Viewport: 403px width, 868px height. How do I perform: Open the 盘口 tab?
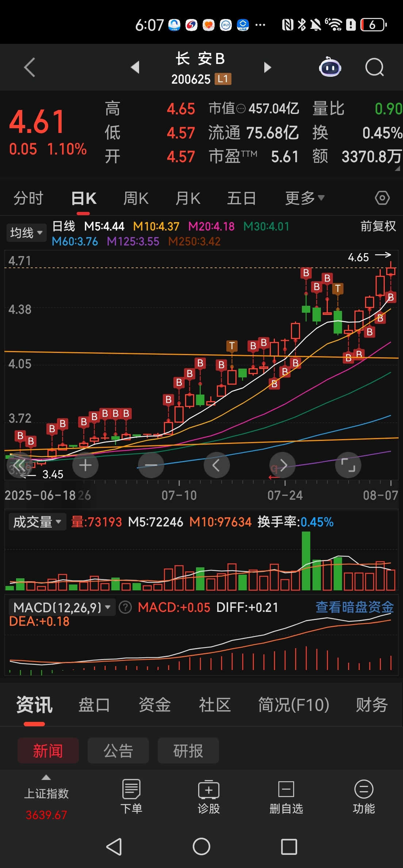point(94,705)
